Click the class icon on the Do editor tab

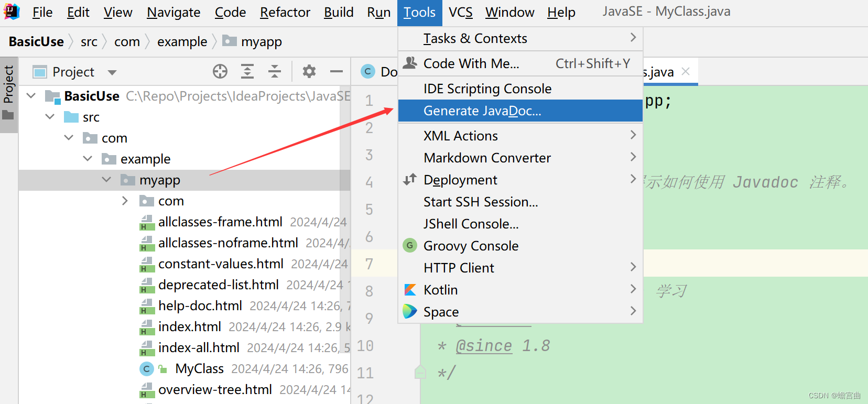click(x=368, y=72)
